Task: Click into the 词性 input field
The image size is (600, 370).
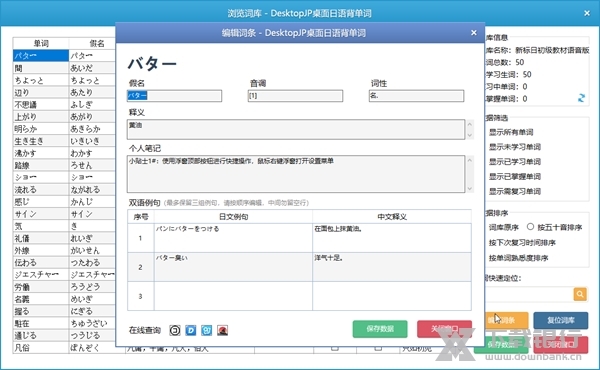Action: [x=416, y=96]
